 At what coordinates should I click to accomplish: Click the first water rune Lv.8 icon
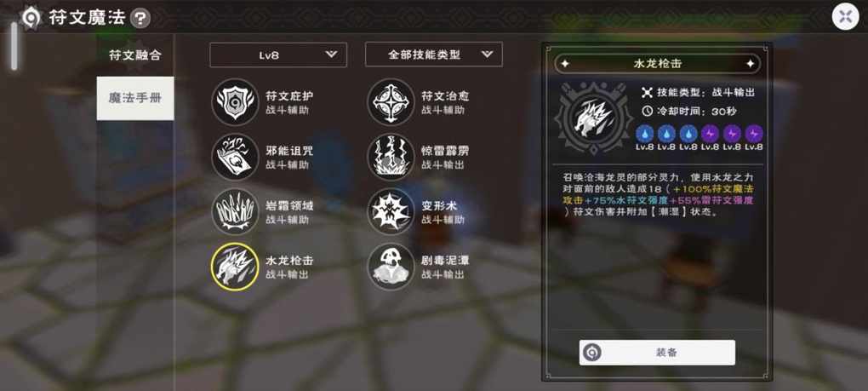pos(645,134)
